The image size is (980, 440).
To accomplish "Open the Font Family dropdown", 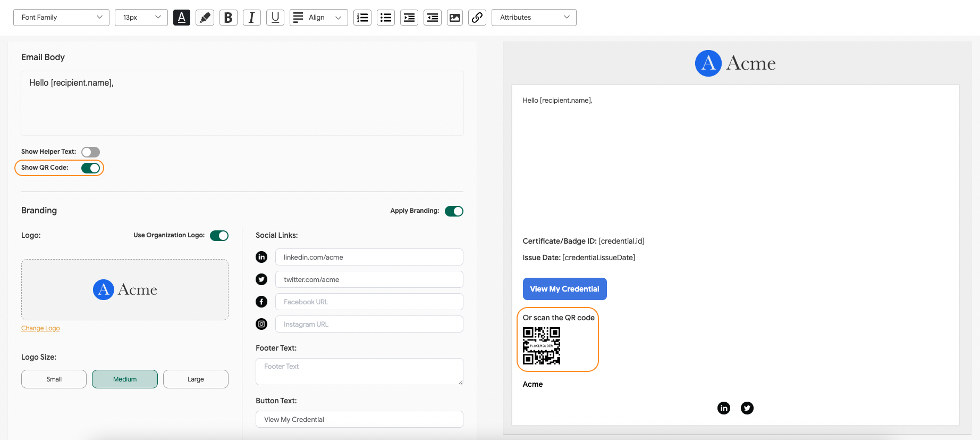I will pos(61,18).
